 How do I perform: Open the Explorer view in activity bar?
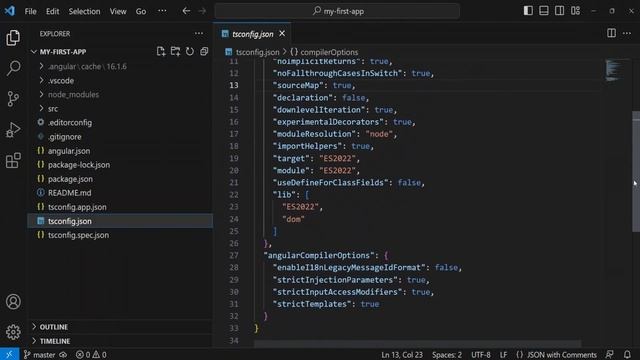click(x=13, y=38)
